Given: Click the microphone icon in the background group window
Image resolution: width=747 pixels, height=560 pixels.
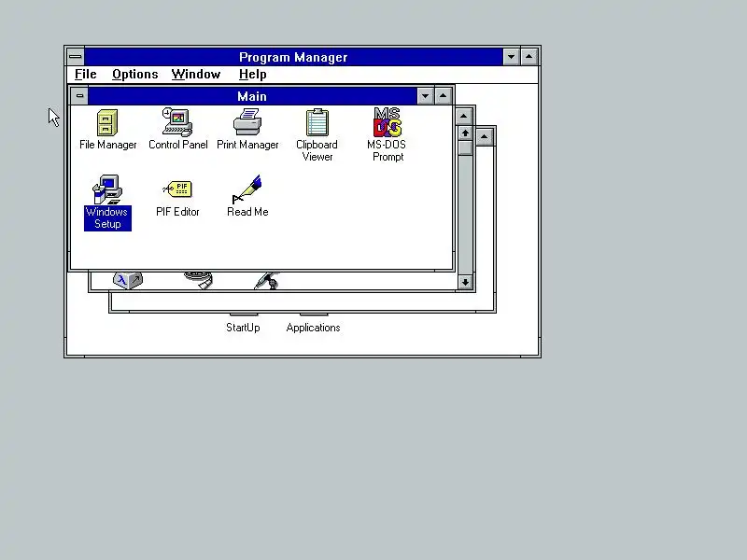Looking at the screenshot, I should (x=266, y=281).
